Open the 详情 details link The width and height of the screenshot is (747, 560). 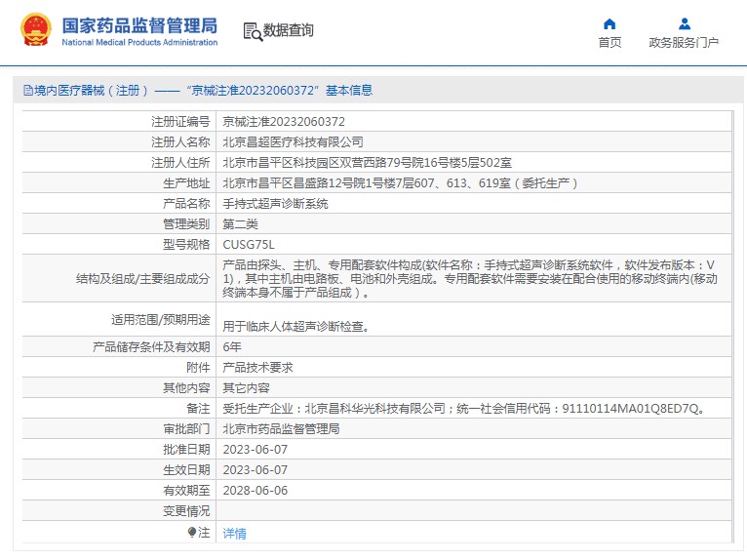coord(234,534)
